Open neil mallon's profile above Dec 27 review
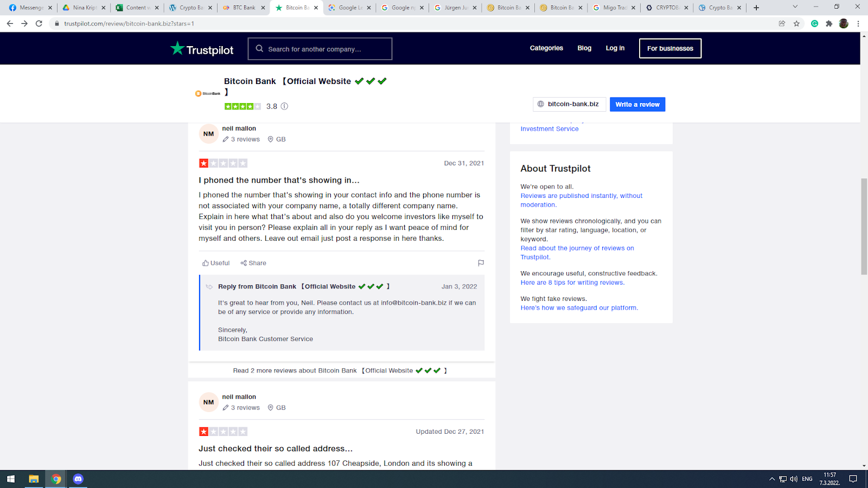The image size is (868, 488). click(x=239, y=397)
